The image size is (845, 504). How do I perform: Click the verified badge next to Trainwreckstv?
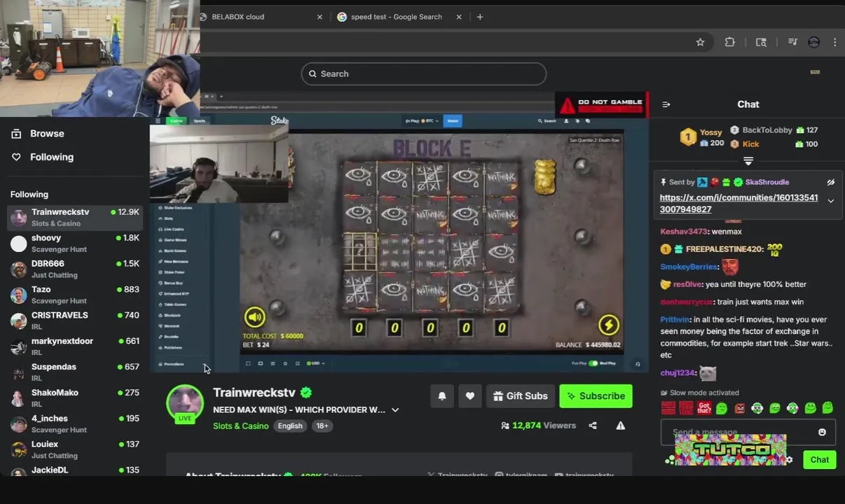coord(306,393)
